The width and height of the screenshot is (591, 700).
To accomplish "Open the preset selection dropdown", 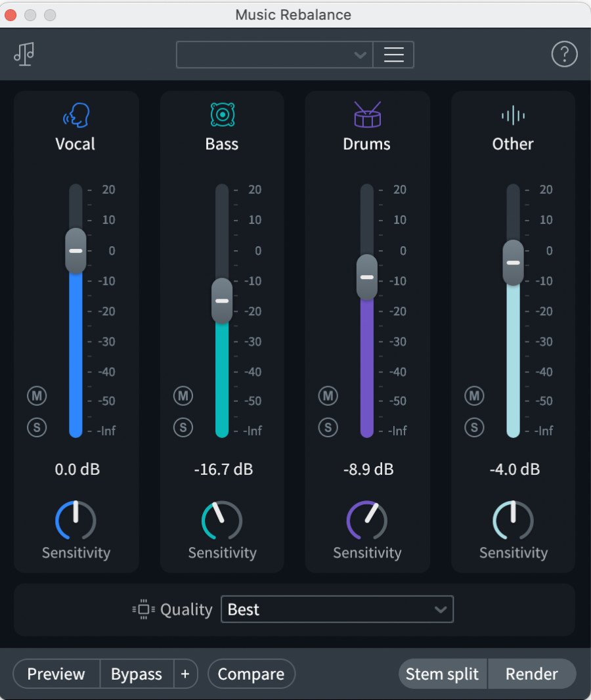I will pos(274,55).
